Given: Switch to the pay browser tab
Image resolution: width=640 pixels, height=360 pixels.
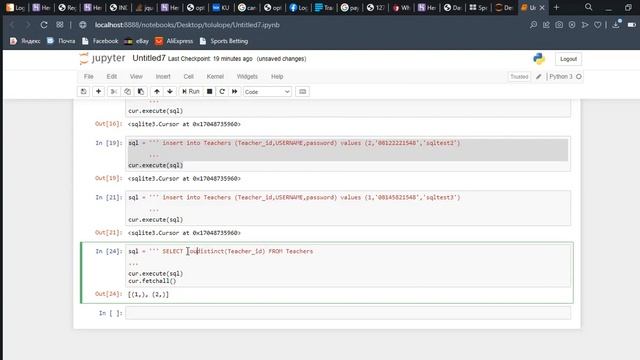Looking at the screenshot, I should 350,7.
